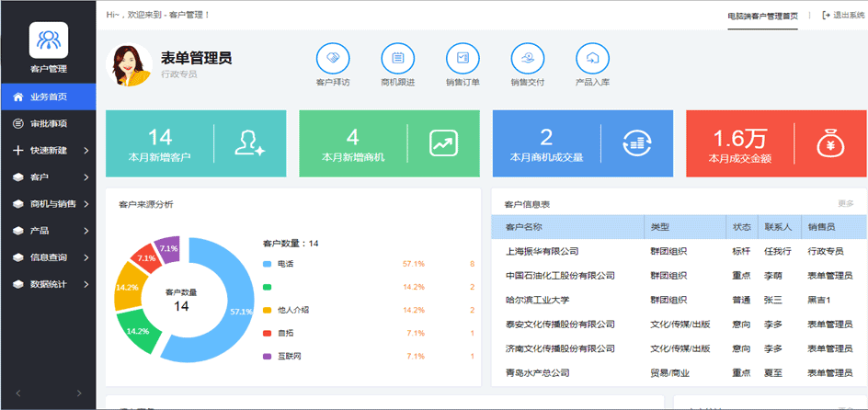Click 更多 link in 客户信息表
Image resolution: width=868 pixels, height=410 pixels.
[x=845, y=203]
